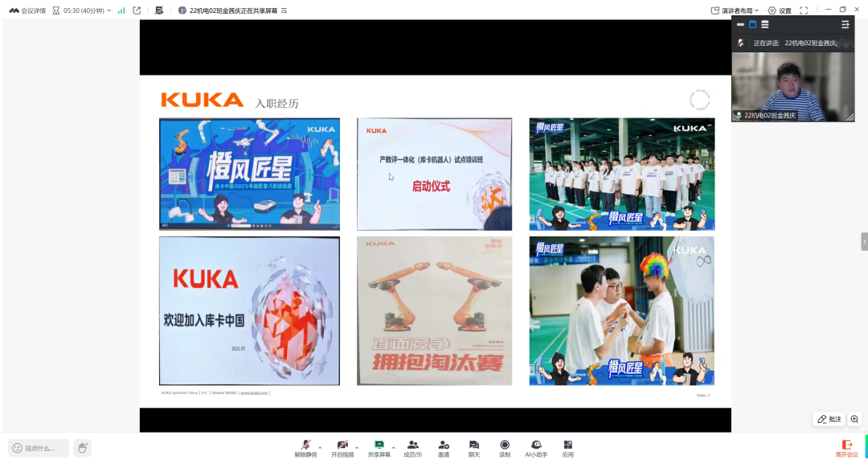Open 成员(9) participants list
Screen dimensions: 868x460
pos(412,449)
